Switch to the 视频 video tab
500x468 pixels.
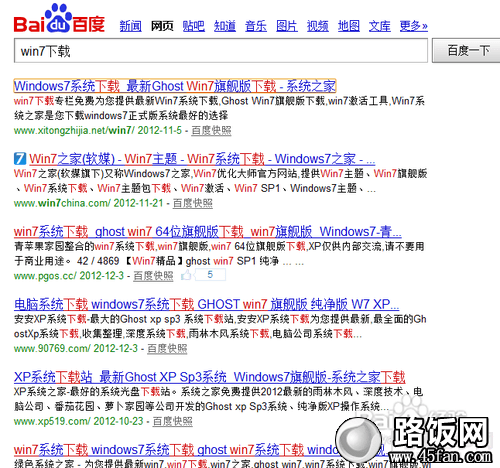pos(318,26)
